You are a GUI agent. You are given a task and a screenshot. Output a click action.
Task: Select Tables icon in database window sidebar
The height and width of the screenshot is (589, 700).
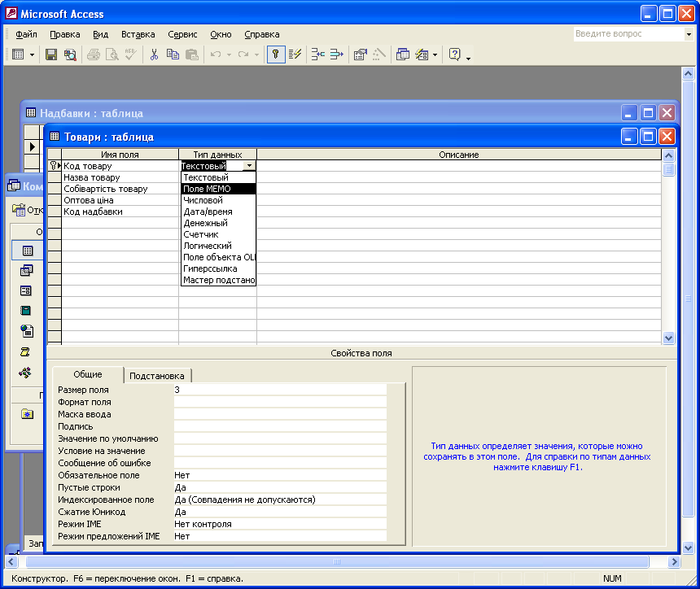tap(27, 251)
